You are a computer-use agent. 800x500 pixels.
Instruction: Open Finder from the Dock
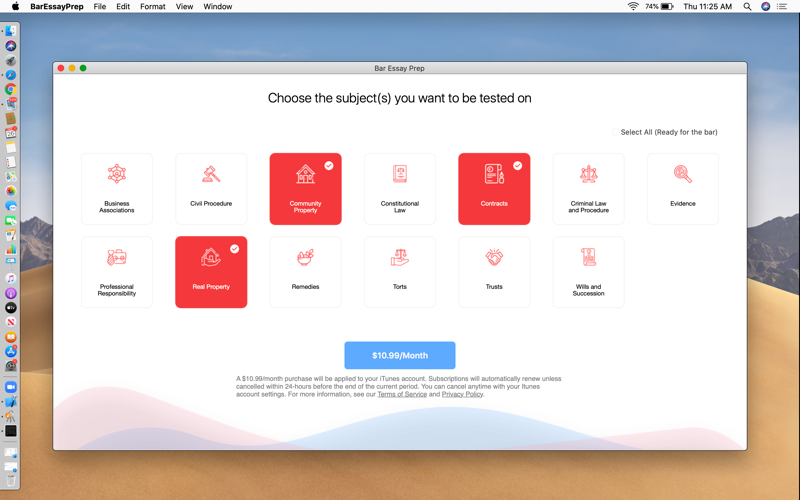[x=11, y=31]
